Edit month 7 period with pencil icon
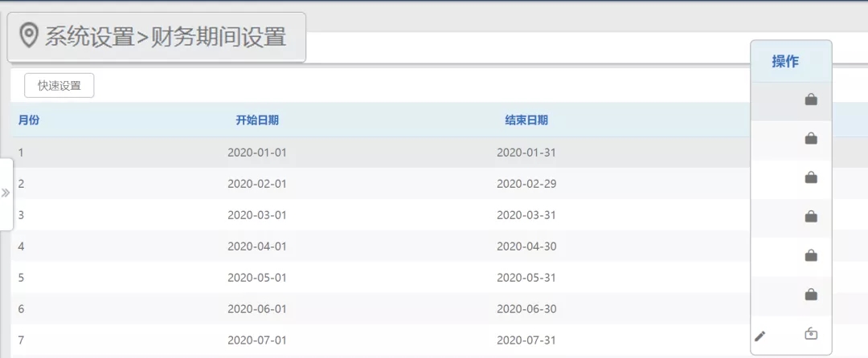Screen dimensions: 868x358 (x=760, y=336)
